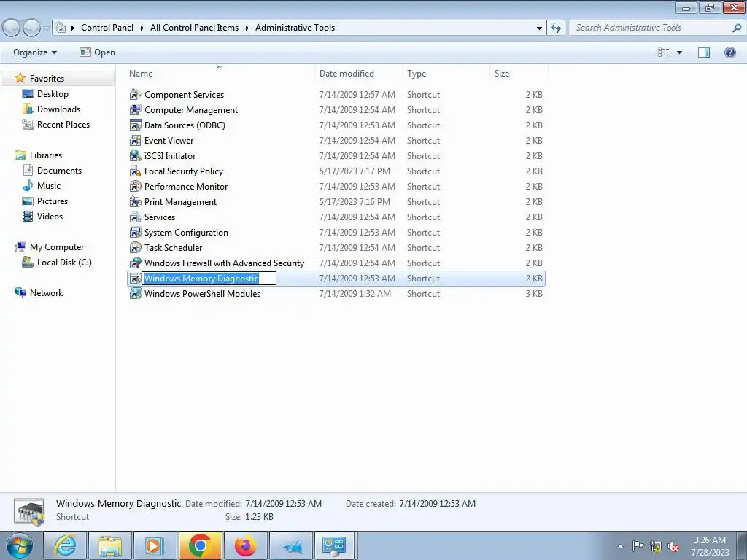The image size is (747, 560).
Task: Open Google Chrome from the taskbar
Action: pos(200,545)
